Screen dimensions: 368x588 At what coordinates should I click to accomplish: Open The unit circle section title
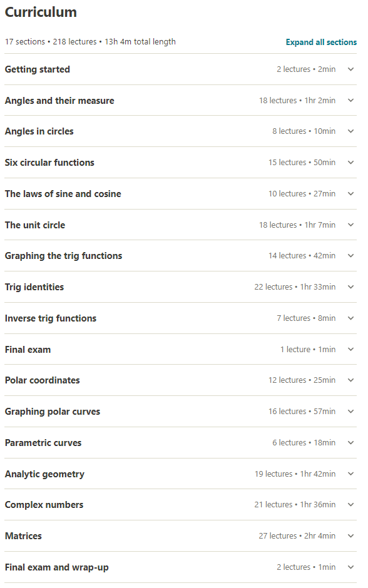point(35,225)
